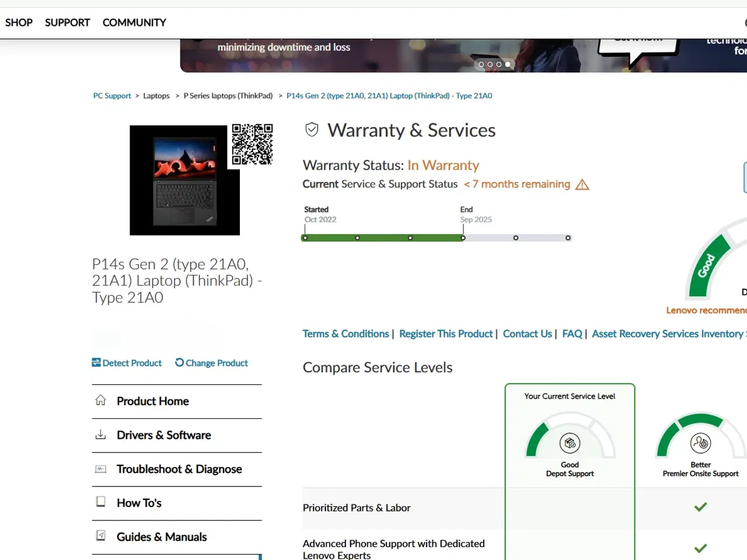Image resolution: width=747 pixels, height=560 pixels.
Task: Click Contact Us link
Action: click(x=527, y=334)
